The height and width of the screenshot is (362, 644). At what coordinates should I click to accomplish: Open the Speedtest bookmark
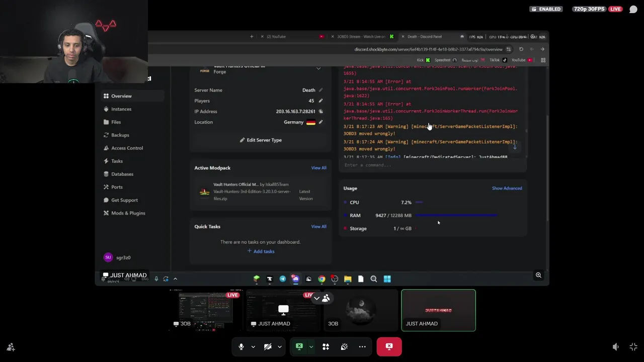coord(445,60)
